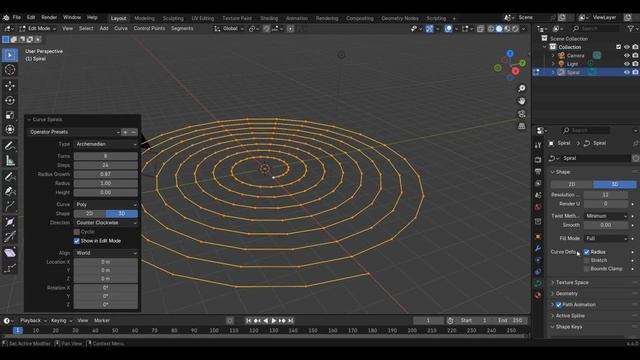This screenshot has height=360, width=640.
Task: Select the Radius tool
Action: pos(10,222)
